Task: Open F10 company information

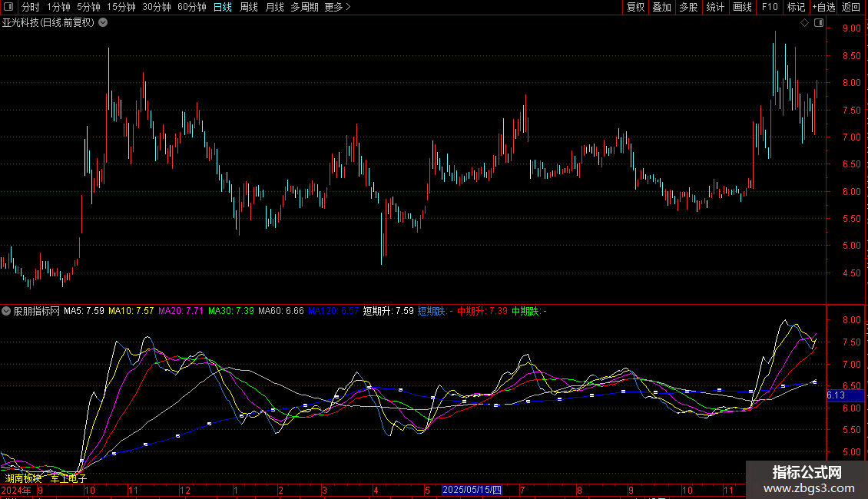Action: 770,7
